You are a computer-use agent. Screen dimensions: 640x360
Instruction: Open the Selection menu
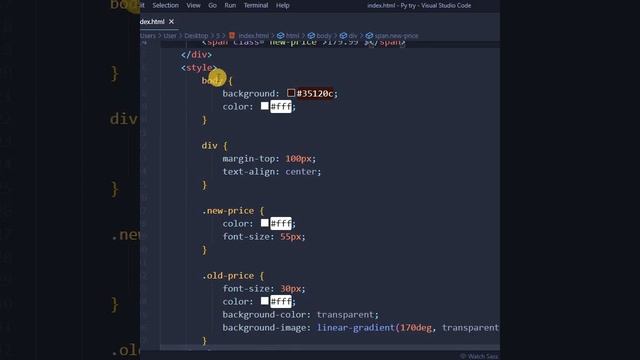point(165,5)
